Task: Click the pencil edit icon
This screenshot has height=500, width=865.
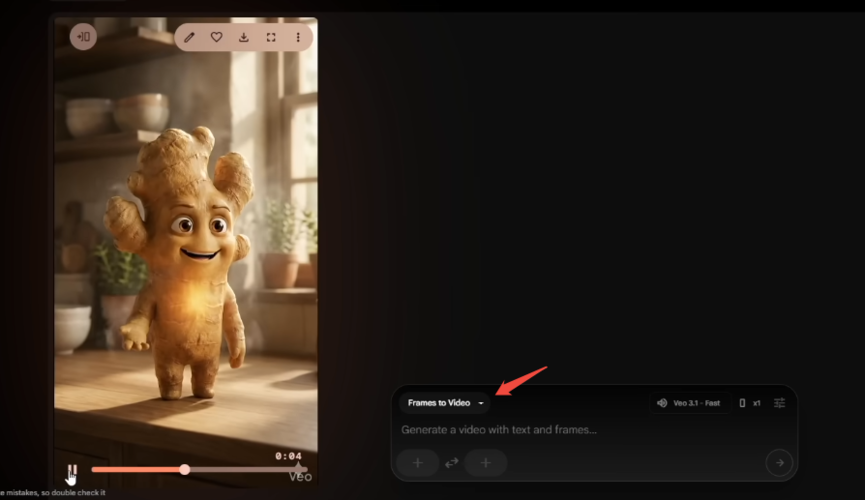Action: [x=189, y=37]
